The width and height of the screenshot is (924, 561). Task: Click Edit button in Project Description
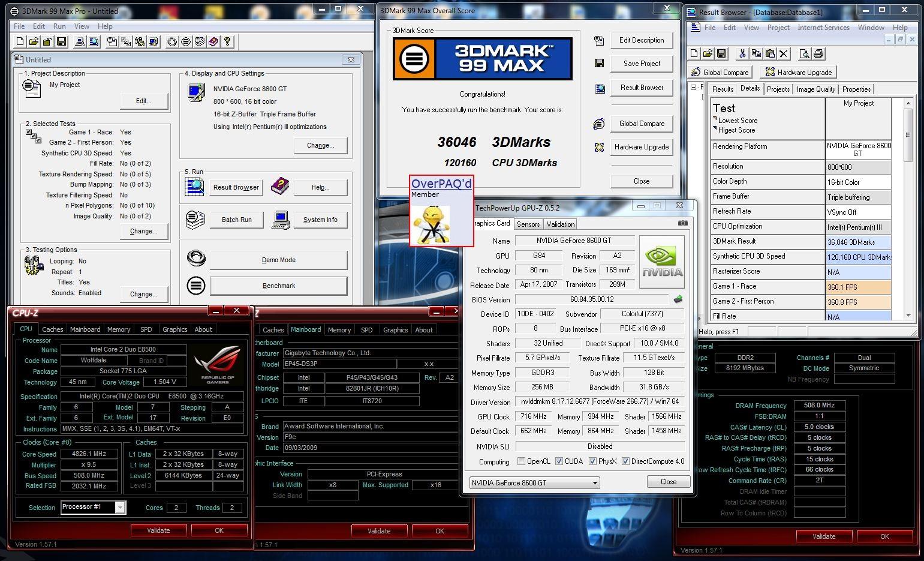pos(144,101)
